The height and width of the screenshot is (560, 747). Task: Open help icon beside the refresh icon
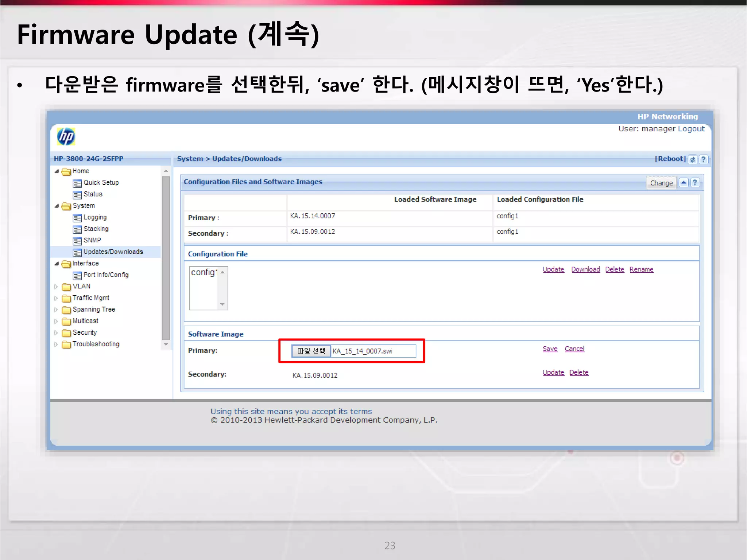(x=703, y=159)
